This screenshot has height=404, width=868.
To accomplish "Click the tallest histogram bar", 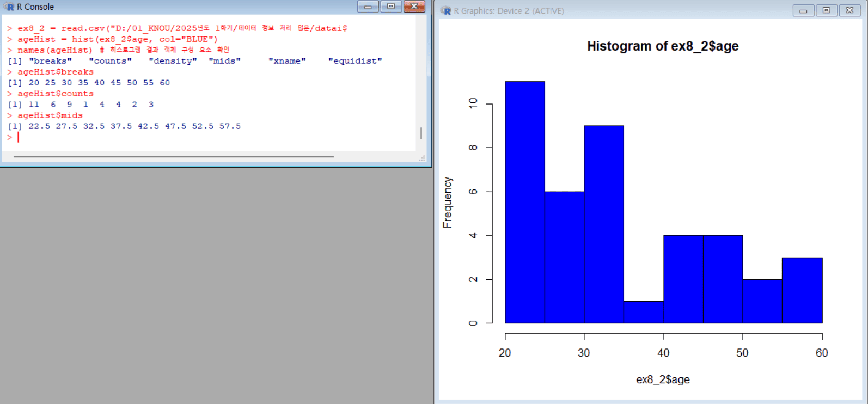I will coord(524,203).
